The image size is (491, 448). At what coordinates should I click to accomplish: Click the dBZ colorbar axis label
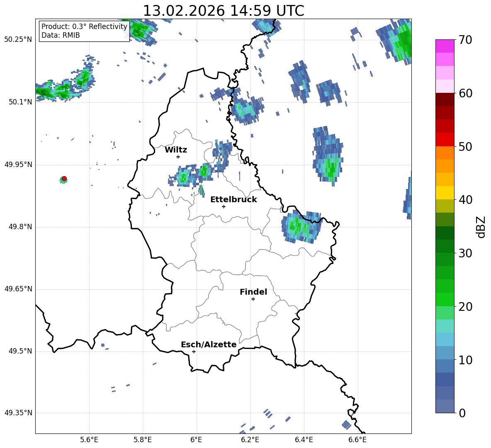(x=481, y=227)
